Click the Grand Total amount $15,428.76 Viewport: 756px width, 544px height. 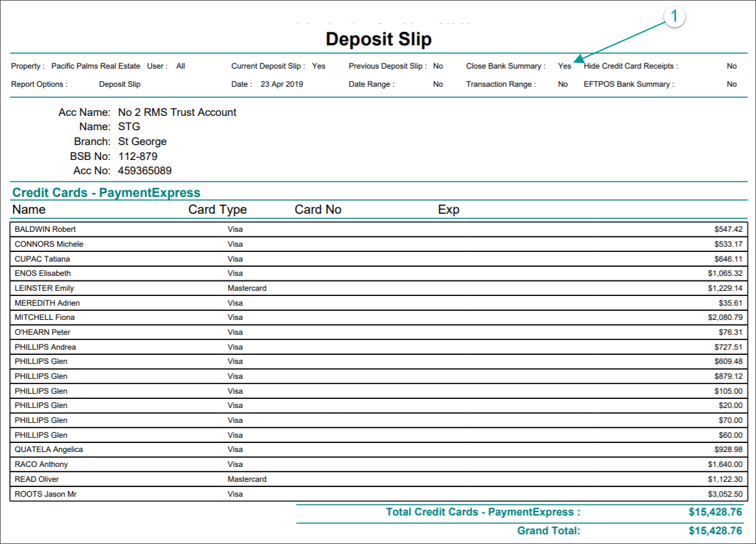715,531
